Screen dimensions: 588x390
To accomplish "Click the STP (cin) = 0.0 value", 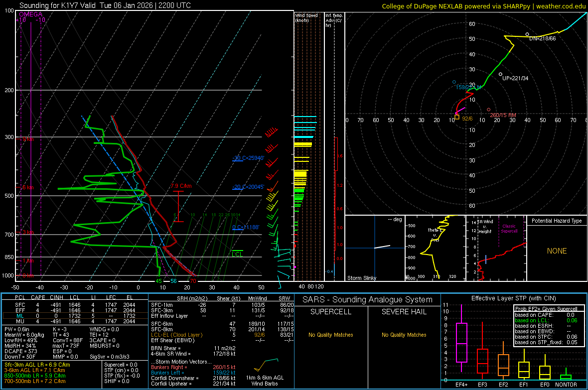I will 121,370.
